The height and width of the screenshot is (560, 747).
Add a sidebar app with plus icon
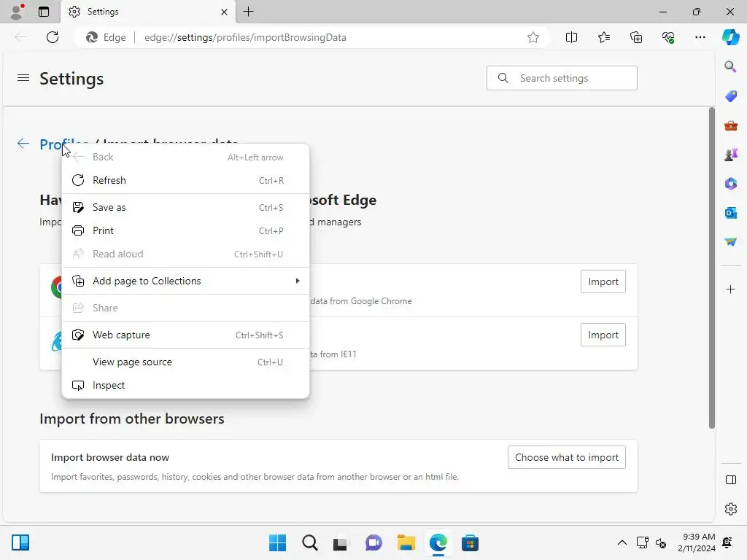click(x=730, y=289)
